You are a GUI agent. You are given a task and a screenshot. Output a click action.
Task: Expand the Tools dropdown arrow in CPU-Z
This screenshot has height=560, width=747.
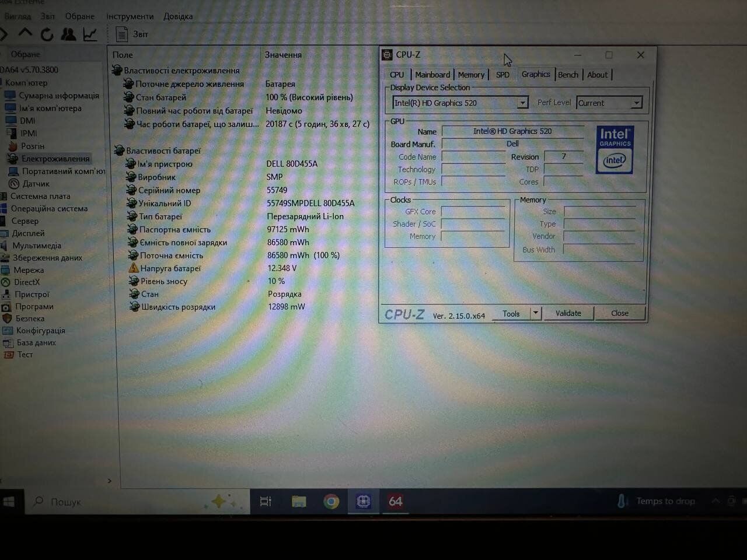tap(535, 313)
